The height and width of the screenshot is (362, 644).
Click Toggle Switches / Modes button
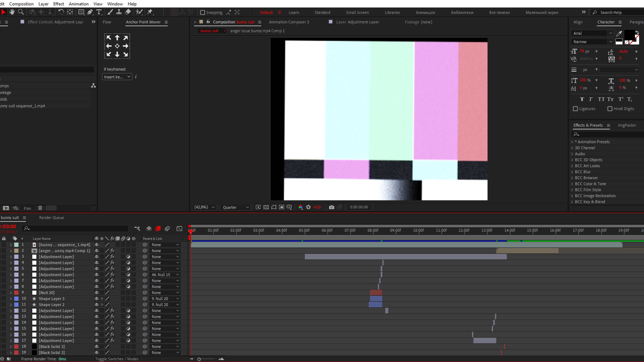click(117, 359)
